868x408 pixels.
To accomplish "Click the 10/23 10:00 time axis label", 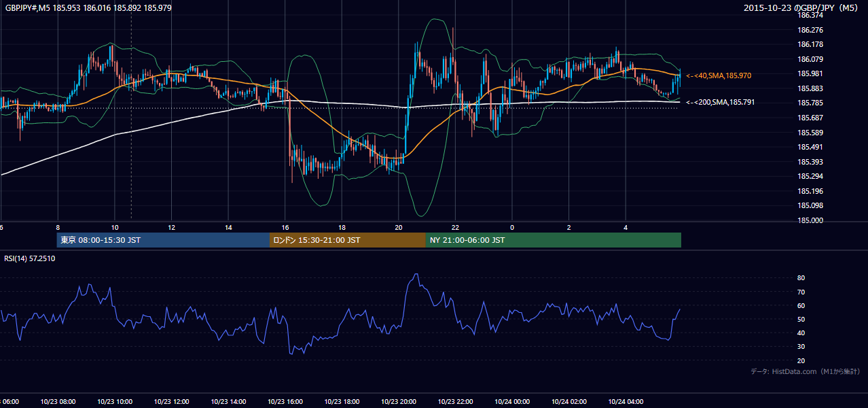I will [x=115, y=402].
